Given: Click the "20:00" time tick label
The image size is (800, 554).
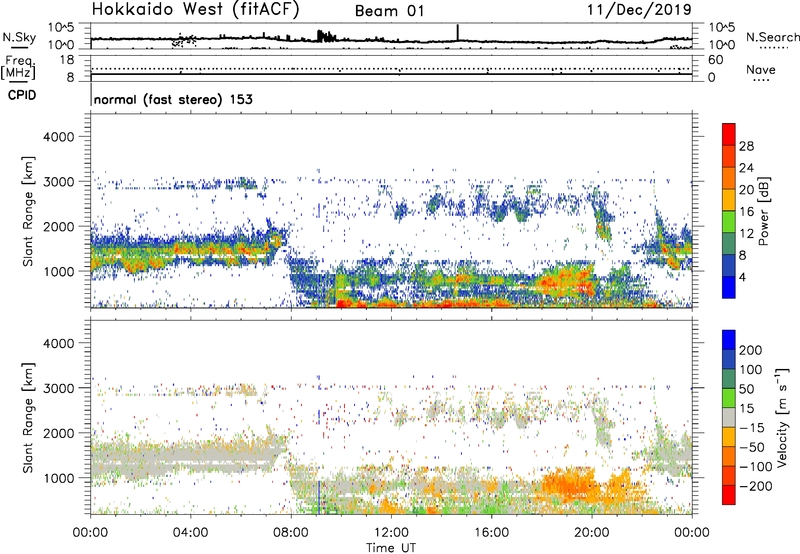Looking at the screenshot, I should (591, 533).
